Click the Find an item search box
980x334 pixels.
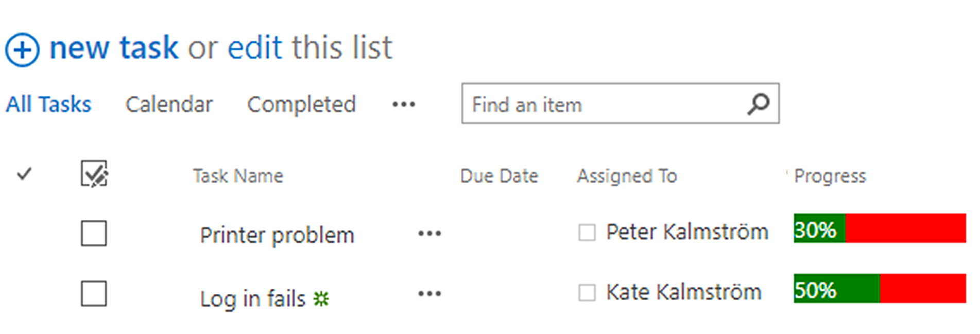(603, 104)
